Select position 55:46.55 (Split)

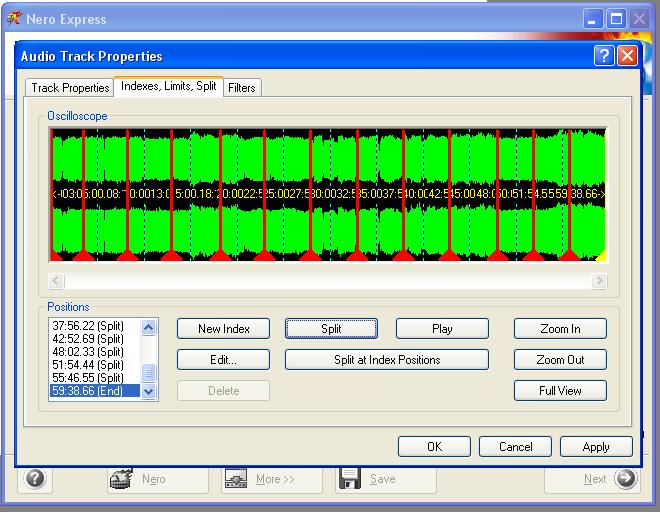95,378
